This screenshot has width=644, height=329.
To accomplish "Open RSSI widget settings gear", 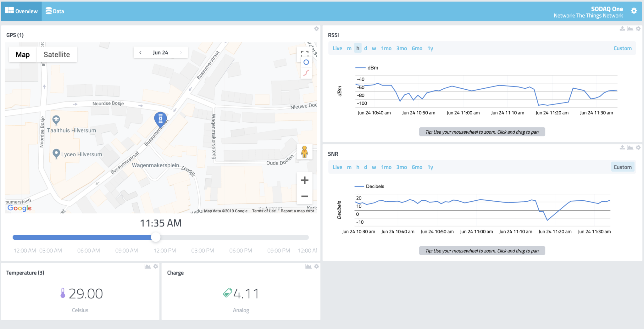I will pos(638,29).
